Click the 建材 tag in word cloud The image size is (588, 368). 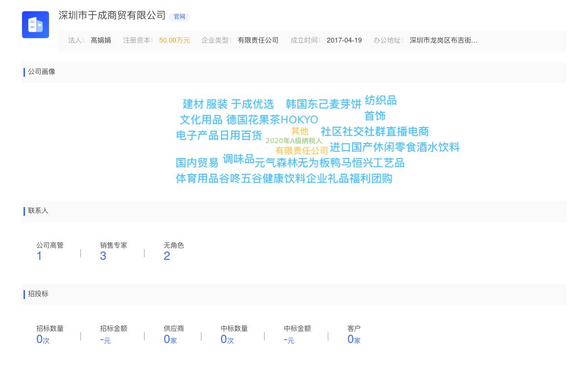(193, 104)
